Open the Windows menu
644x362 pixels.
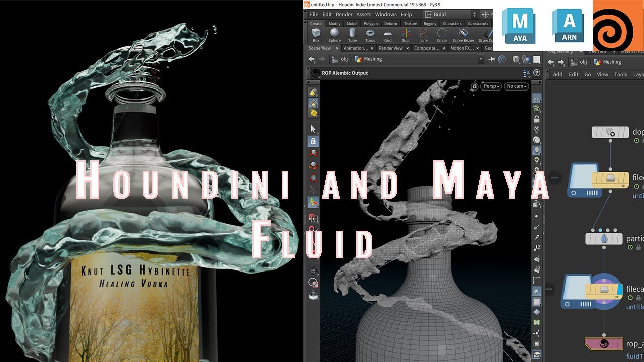386,15
